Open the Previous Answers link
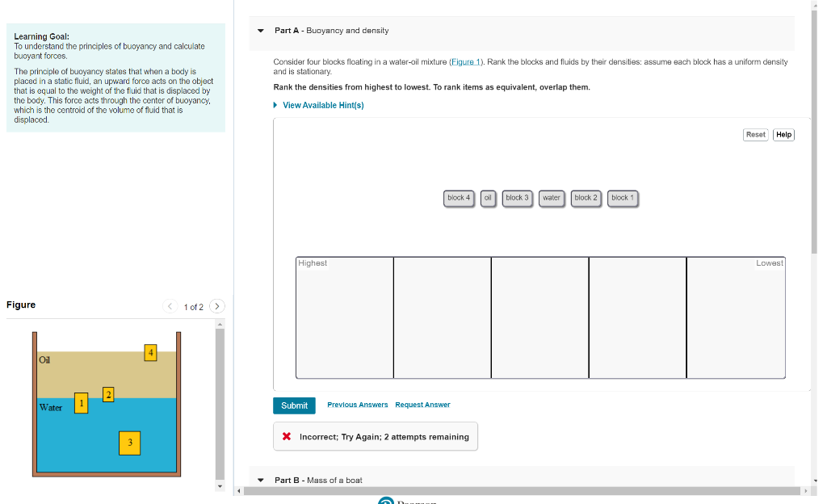 point(357,405)
